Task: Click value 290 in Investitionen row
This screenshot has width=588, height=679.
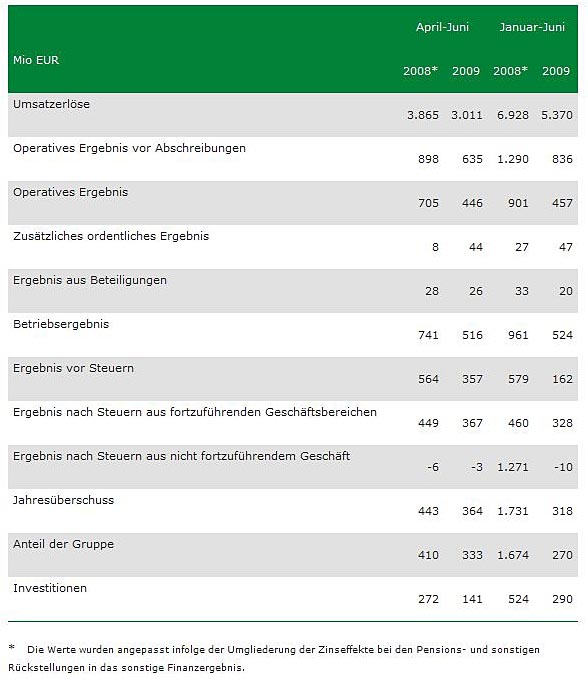Action: click(x=562, y=599)
